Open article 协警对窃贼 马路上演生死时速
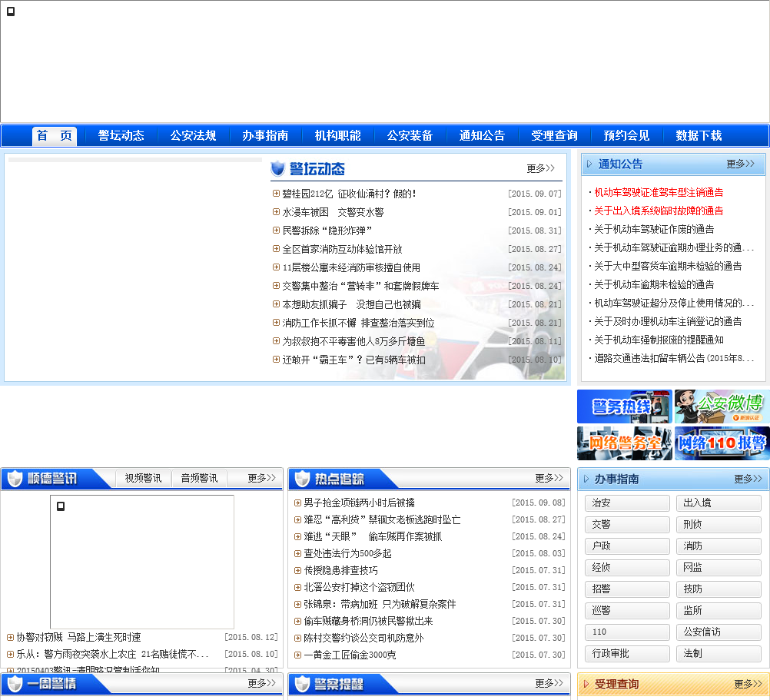The image size is (770, 700). coord(78,637)
